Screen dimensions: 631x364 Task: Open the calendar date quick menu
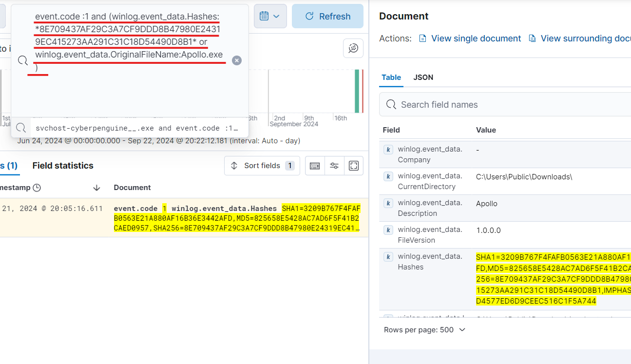270,16
